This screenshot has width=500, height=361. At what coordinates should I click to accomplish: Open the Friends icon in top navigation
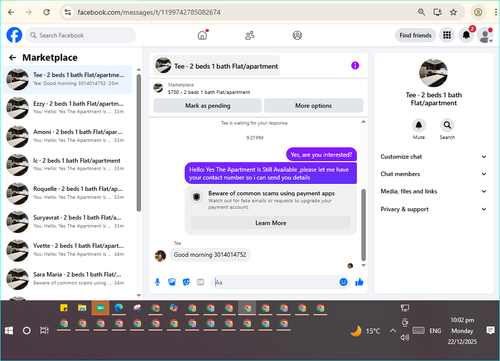(x=250, y=35)
